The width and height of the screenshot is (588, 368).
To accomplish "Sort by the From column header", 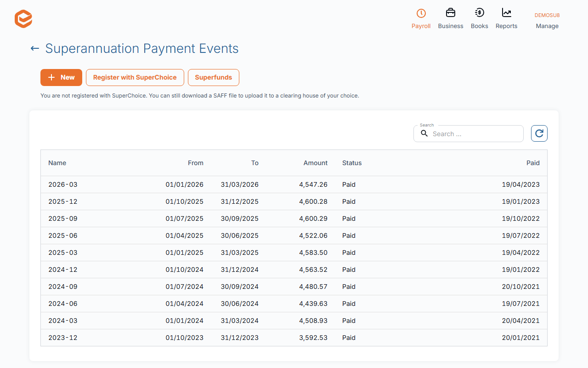I will (x=196, y=163).
